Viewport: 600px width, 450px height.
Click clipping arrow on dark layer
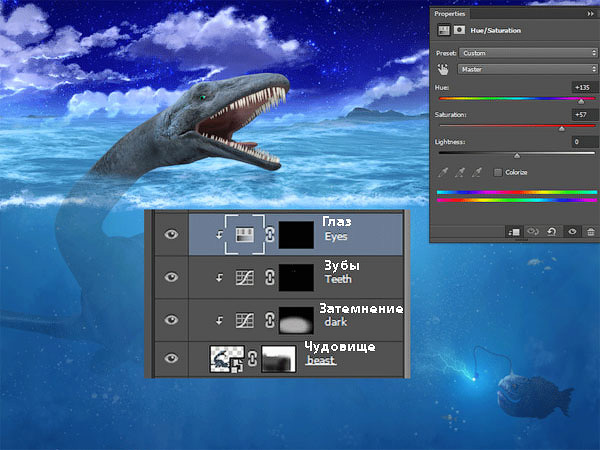[x=219, y=320]
